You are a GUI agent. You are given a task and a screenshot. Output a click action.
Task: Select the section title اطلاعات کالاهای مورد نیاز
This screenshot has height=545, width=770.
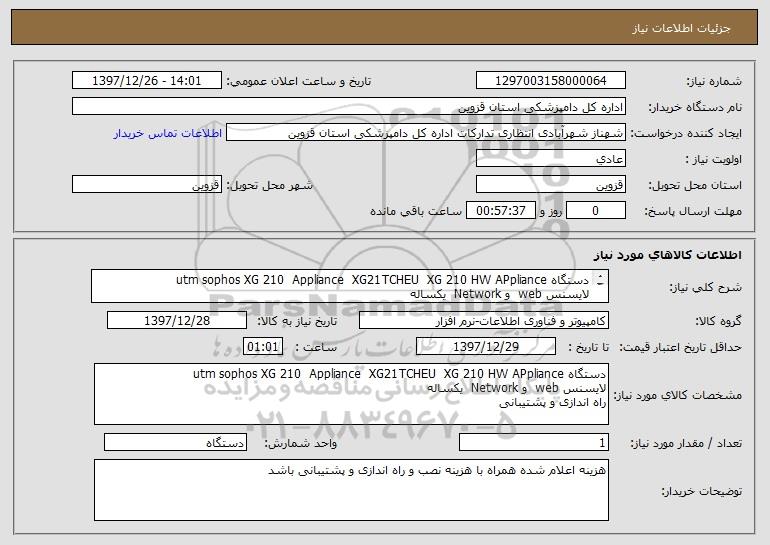coord(667,255)
